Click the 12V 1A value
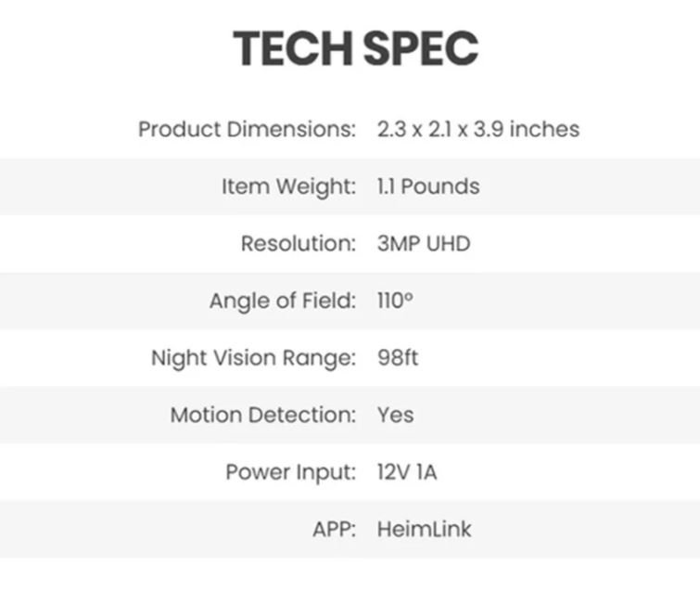 [x=407, y=472]
